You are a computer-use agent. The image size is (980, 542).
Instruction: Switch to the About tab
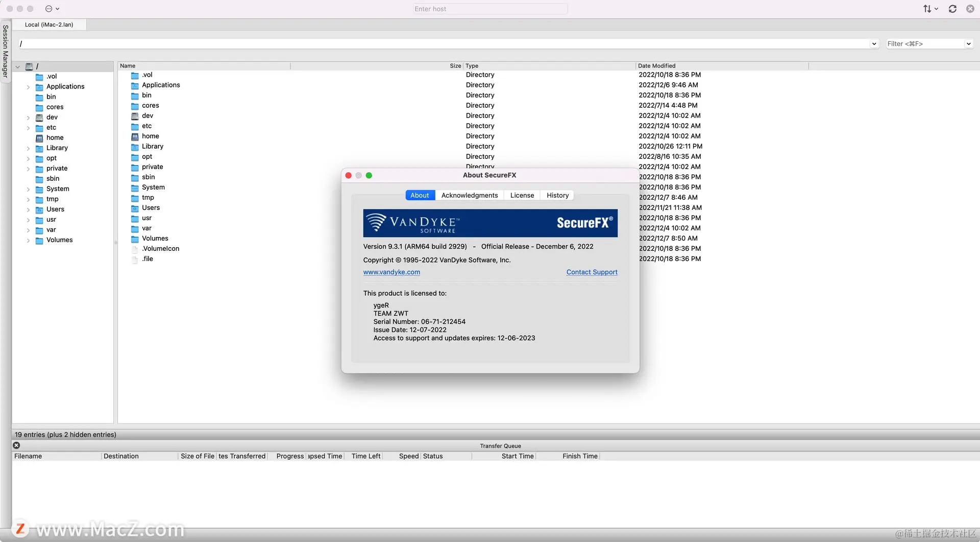coord(420,195)
